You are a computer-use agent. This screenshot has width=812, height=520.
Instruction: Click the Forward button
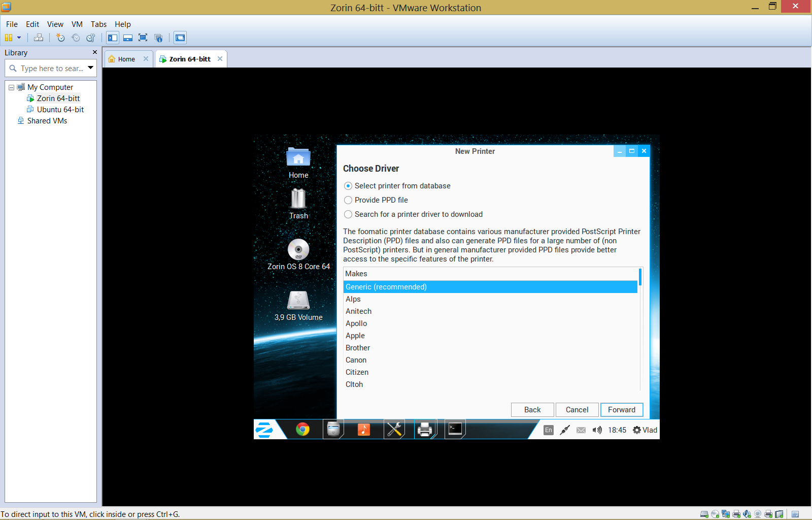coord(621,410)
